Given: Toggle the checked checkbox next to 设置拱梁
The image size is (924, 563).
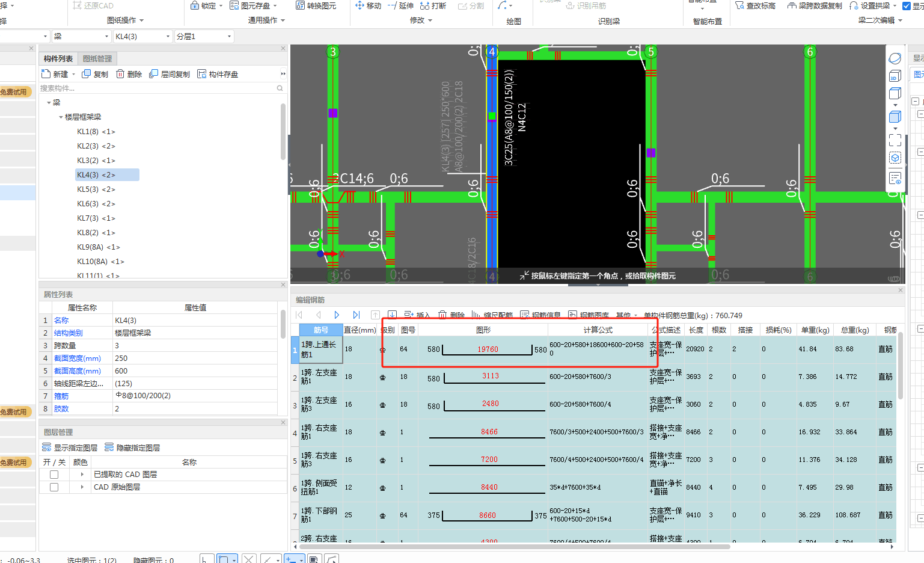Looking at the screenshot, I should coord(907,6).
